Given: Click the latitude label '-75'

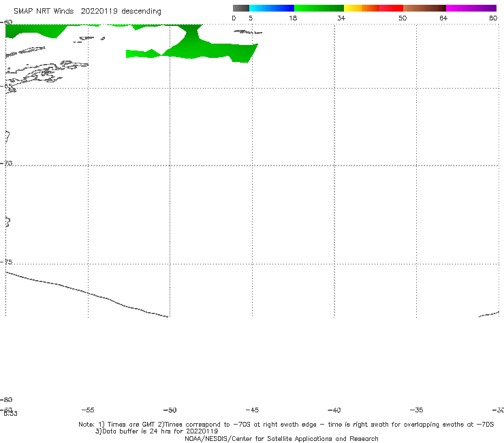Looking at the screenshot, I should click(6, 262).
